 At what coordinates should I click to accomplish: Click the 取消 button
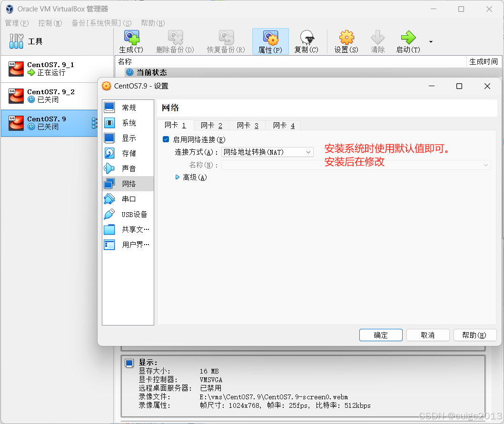428,335
